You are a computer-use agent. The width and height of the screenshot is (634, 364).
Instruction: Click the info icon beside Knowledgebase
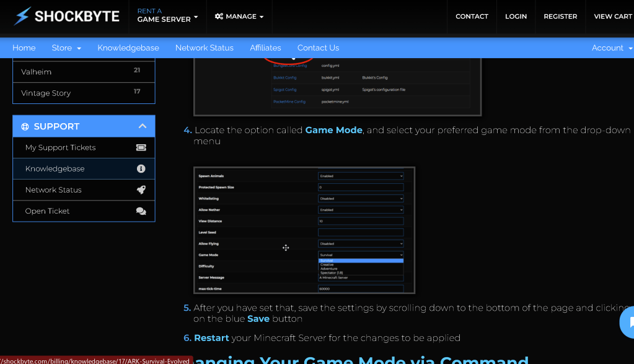(141, 168)
